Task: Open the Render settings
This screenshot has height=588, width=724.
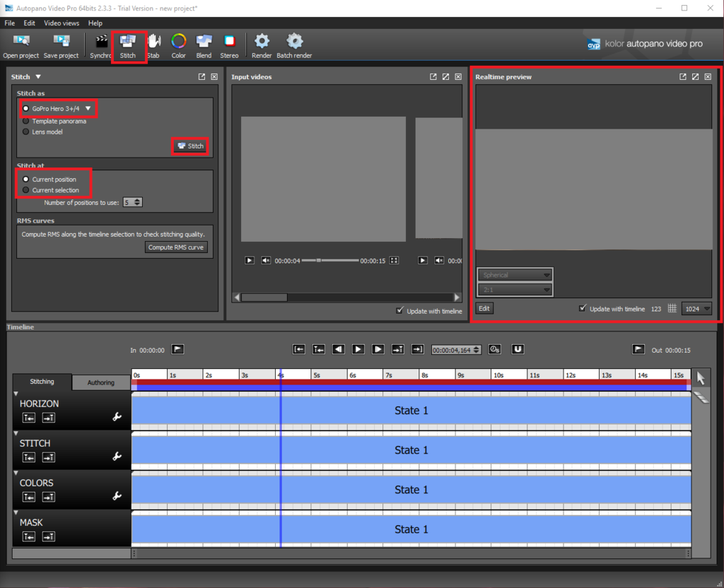Action: [262, 46]
